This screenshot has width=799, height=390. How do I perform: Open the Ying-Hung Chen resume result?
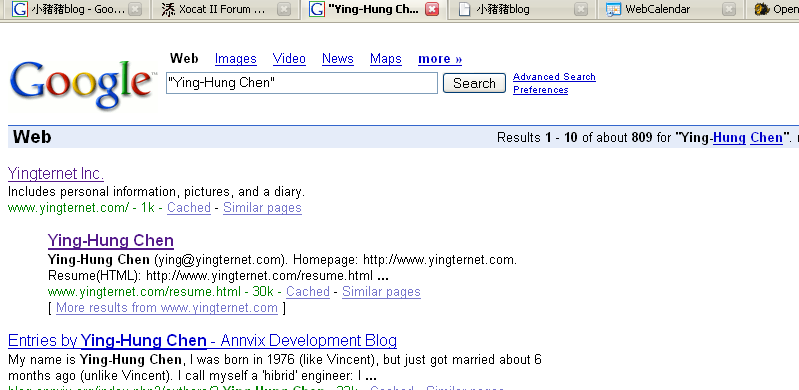(111, 240)
